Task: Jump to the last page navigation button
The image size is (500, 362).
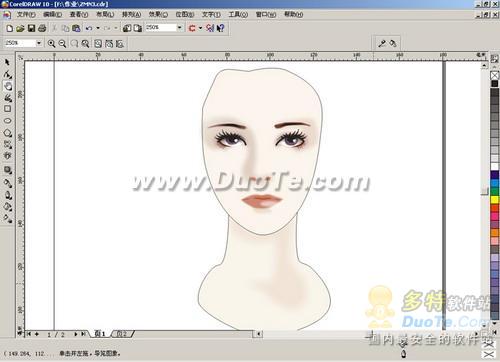Action: pos(83,334)
